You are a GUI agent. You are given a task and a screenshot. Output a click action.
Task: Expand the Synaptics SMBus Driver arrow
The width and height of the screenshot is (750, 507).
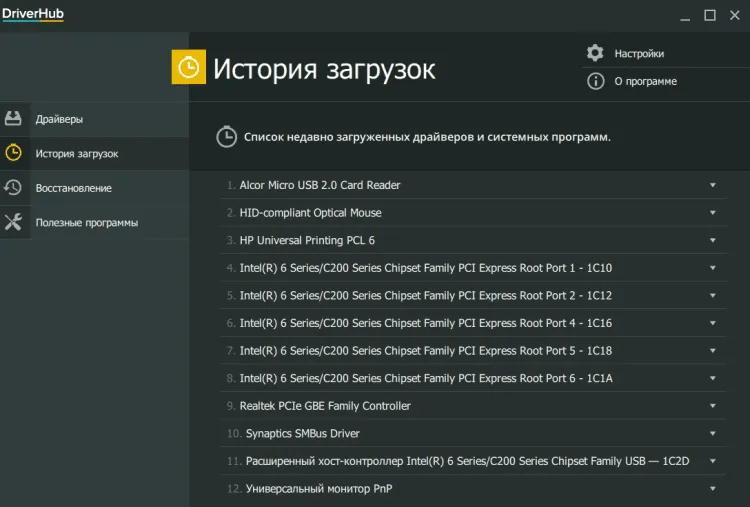click(x=713, y=434)
